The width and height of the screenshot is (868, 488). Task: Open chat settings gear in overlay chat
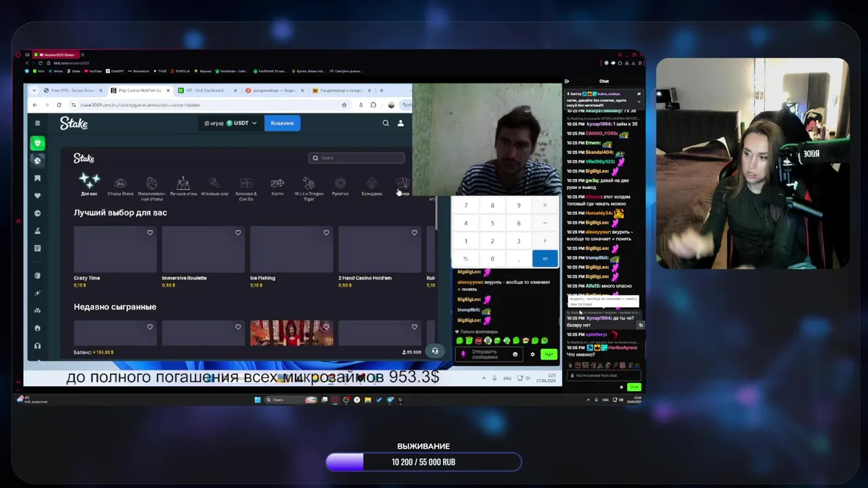click(x=532, y=354)
